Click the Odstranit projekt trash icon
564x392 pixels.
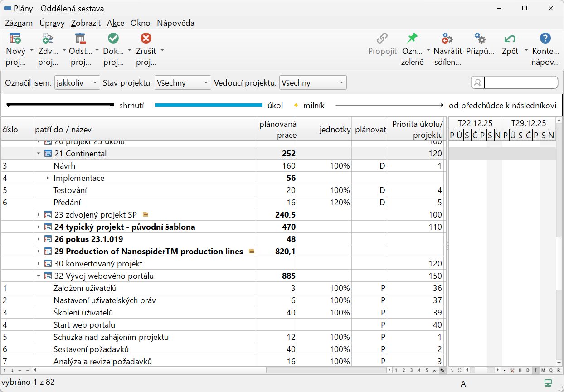80,39
